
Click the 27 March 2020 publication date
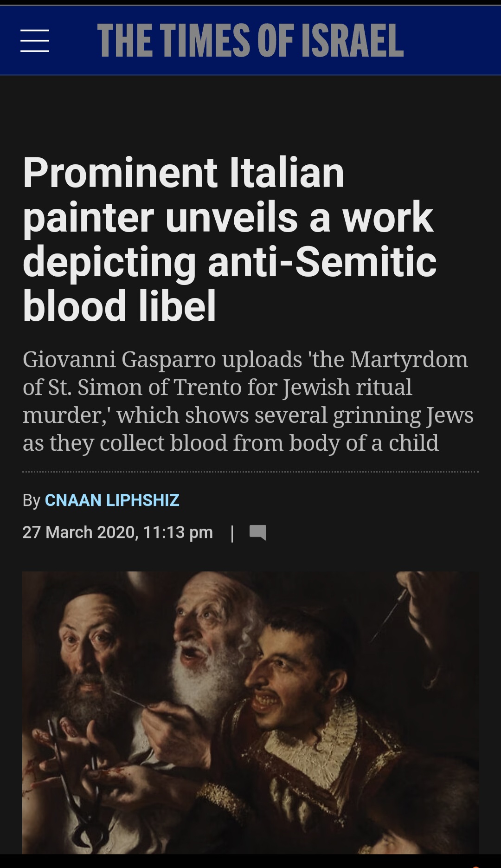tap(79, 532)
